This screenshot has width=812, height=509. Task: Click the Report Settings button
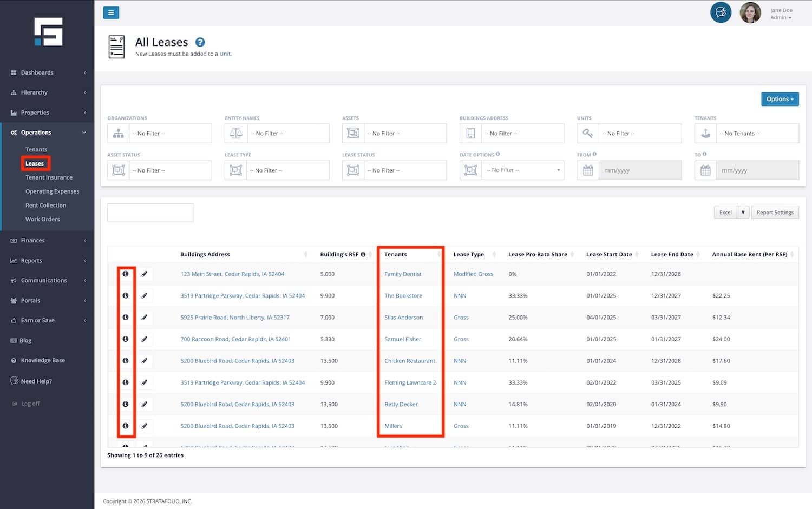775,213
